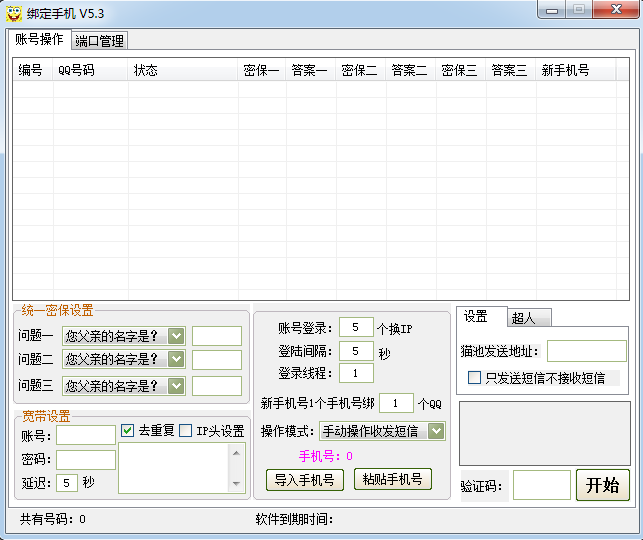Click the QQ号码 column header
643x540 pixels.
tap(90, 70)
